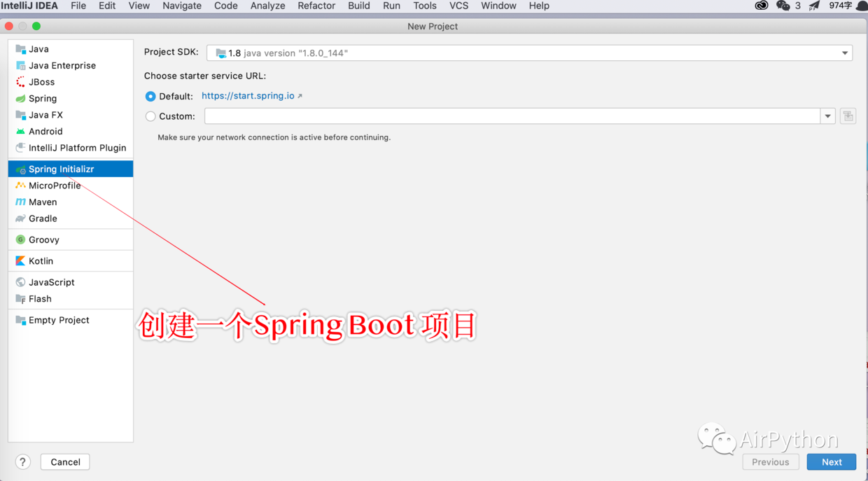Open the File menu

pos(78,6)
